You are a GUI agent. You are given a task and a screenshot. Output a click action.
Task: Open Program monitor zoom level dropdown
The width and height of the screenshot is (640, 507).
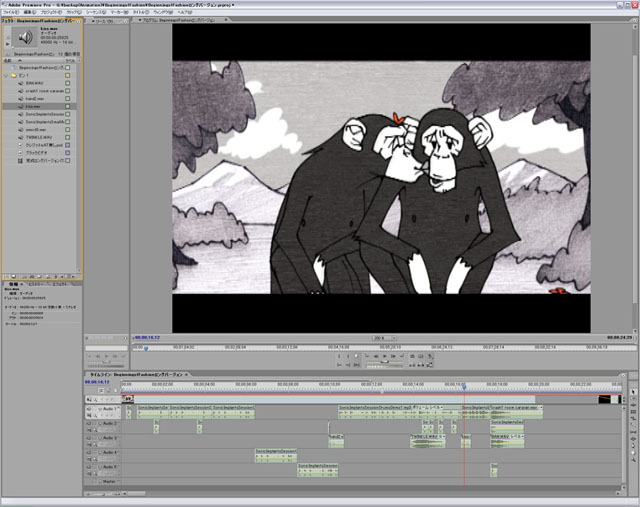[x=384, y=338]
